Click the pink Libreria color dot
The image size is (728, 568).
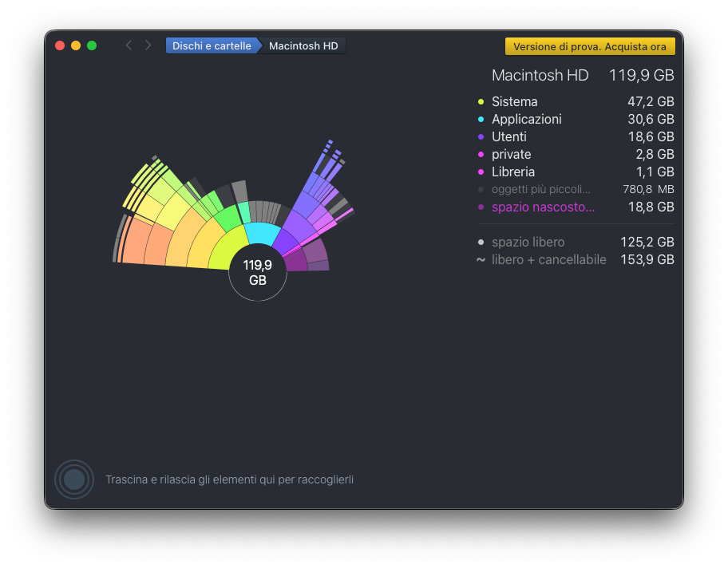click(481, 172)
